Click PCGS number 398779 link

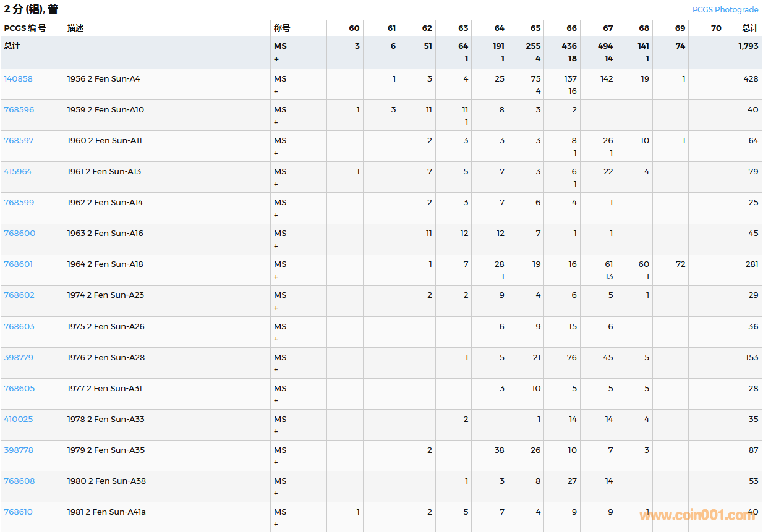pos(19,357)
